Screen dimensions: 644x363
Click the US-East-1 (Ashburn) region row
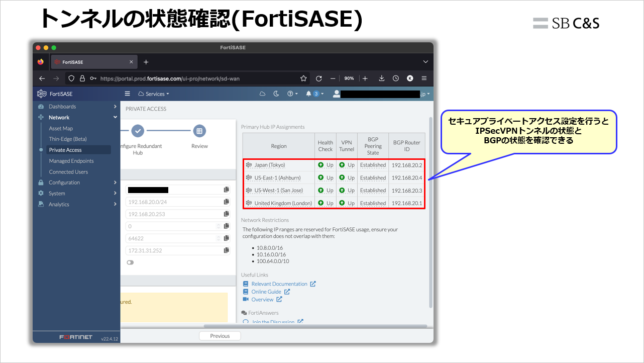pyautogui.click(x=334, y=177)
